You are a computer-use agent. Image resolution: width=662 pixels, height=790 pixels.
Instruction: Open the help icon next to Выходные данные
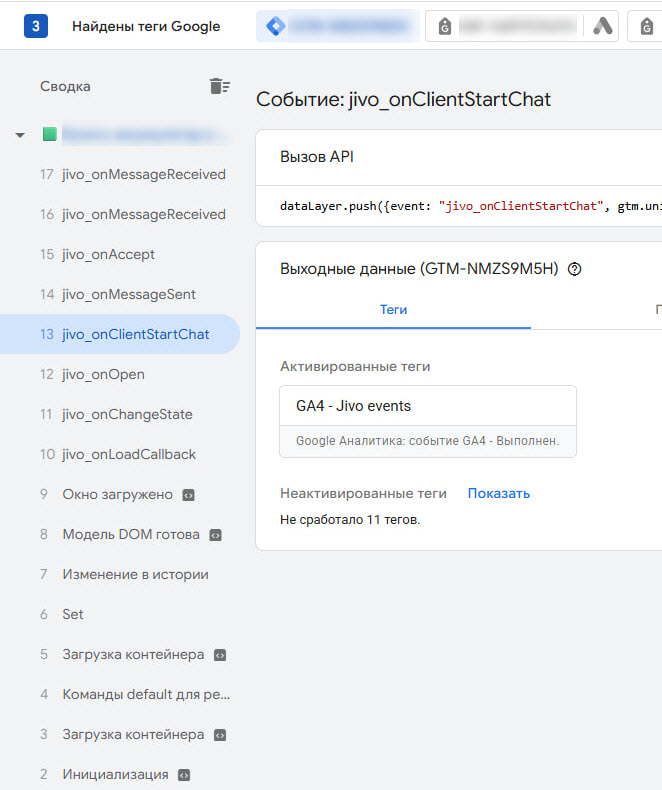pos(574,269)
